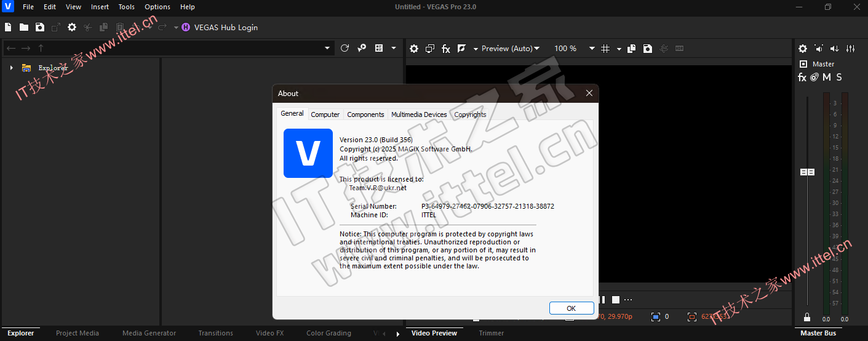Open the Preview (Auto) quality dropdown
Screen dimensions: 868x341
(510, 49)
